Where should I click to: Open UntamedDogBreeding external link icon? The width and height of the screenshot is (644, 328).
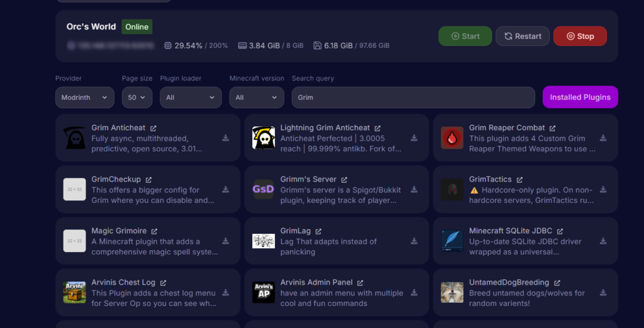click(x=557, y=283)
